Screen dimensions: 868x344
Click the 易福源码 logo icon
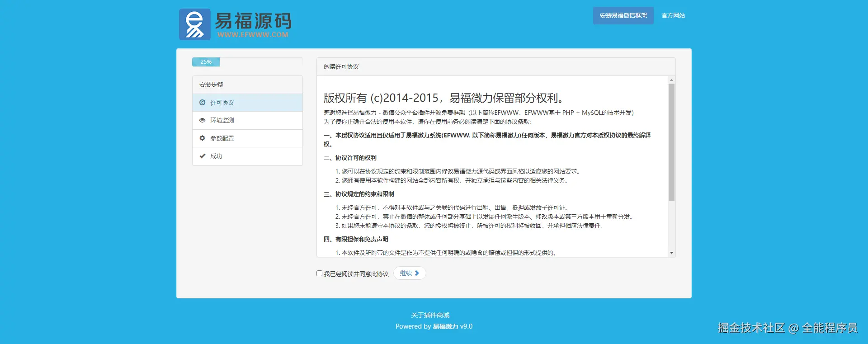coord(195,24)
